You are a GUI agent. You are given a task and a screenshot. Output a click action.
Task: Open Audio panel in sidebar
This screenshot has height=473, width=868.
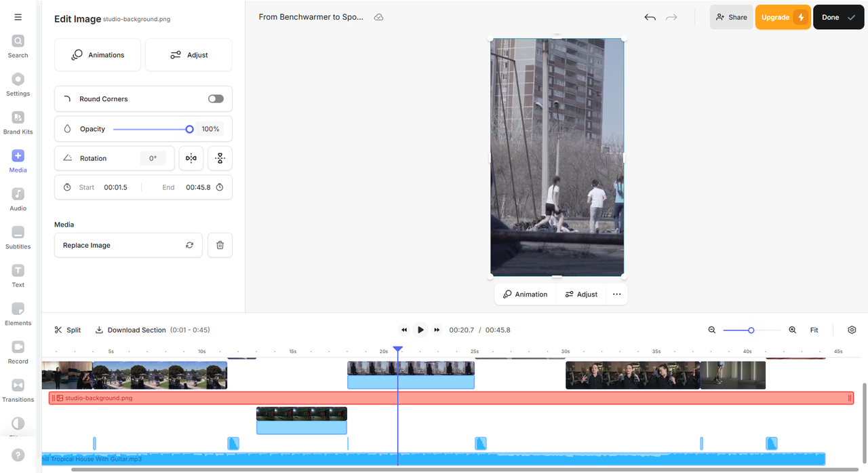[18, 200]
